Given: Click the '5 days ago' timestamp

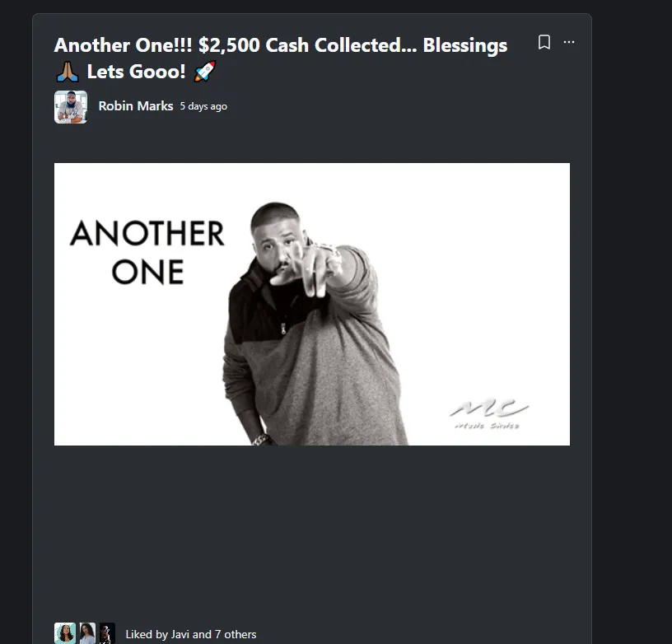Looking at the screenshot, I should coord(203,106).
